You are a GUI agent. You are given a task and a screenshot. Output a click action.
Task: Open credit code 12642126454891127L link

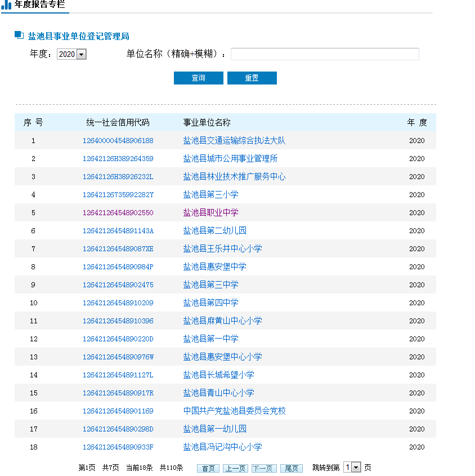(118, 375)
